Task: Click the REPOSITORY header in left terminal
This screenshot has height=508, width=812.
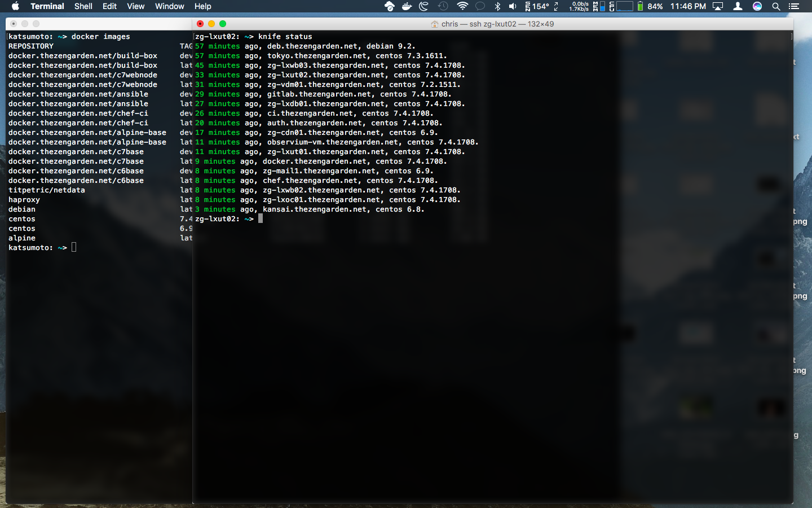Action: coord(31,46)
